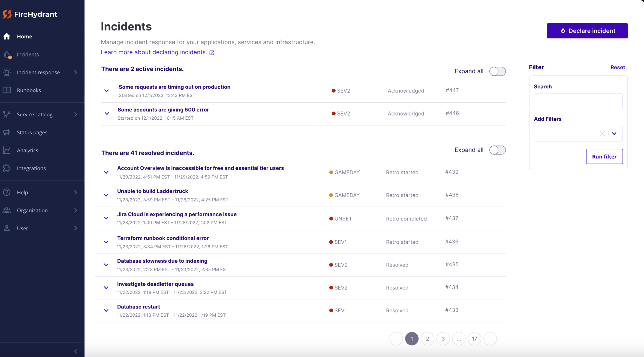Click the Search input field
Image resolution: width=644 pixels, height=357 pixels.
[578, 101]
